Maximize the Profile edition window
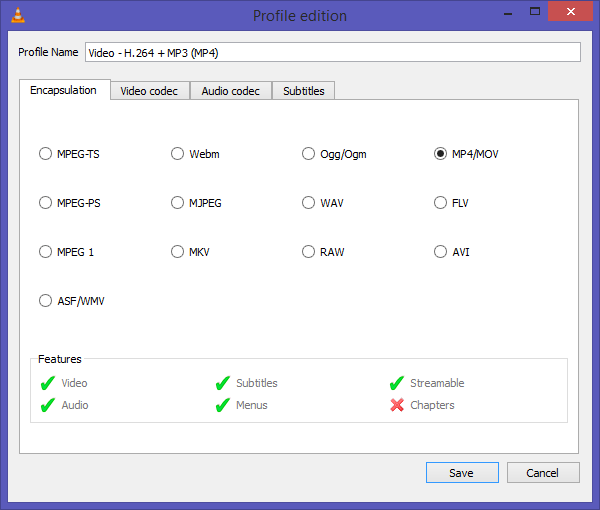 point(535,12)
